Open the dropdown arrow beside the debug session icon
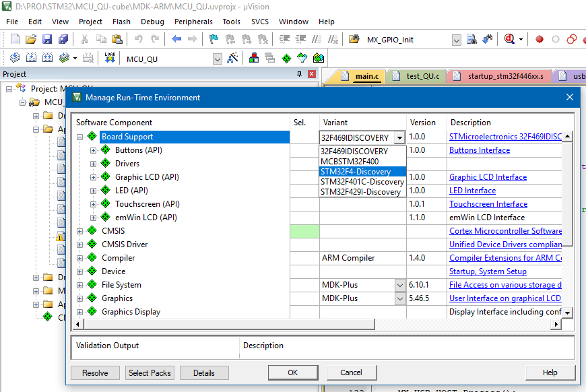Viewport: 586px width, 392px height. [x=521, y=39]
